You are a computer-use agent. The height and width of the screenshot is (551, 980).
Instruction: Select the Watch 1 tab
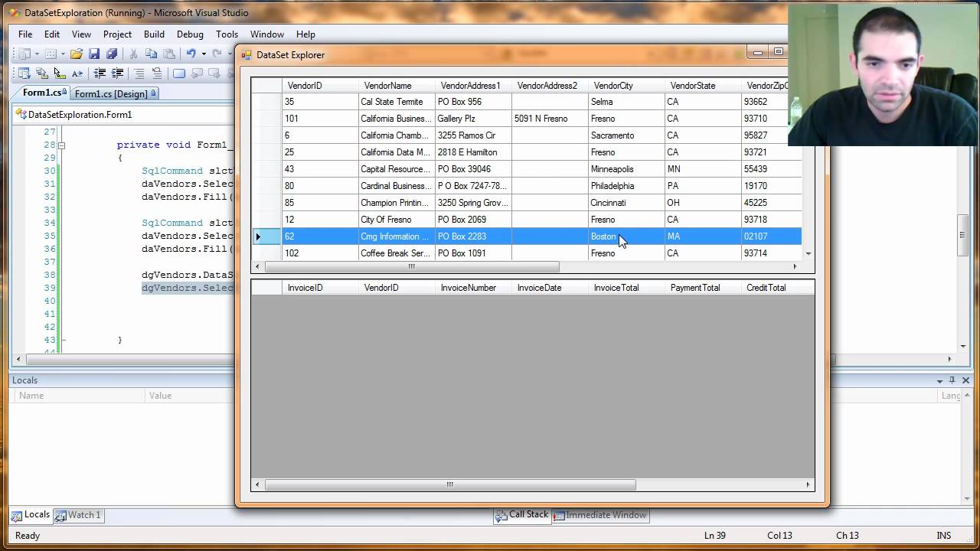click(x=78, y=515)
